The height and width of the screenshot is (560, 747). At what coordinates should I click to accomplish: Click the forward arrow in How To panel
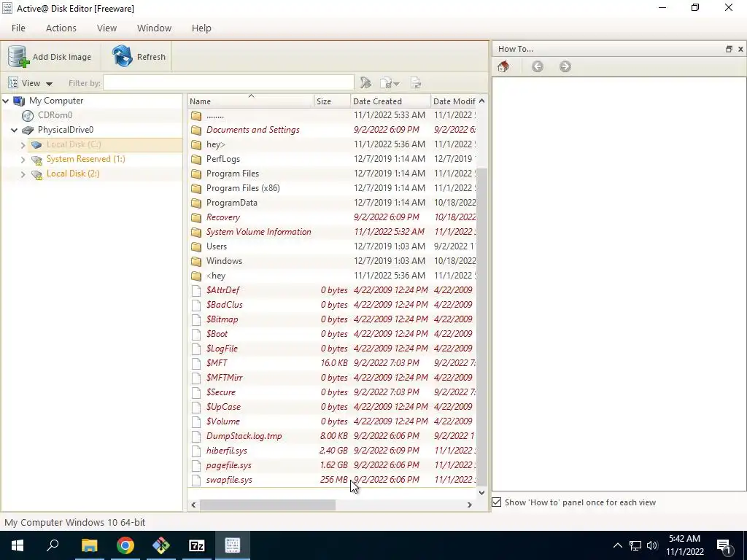click(565, 66)
